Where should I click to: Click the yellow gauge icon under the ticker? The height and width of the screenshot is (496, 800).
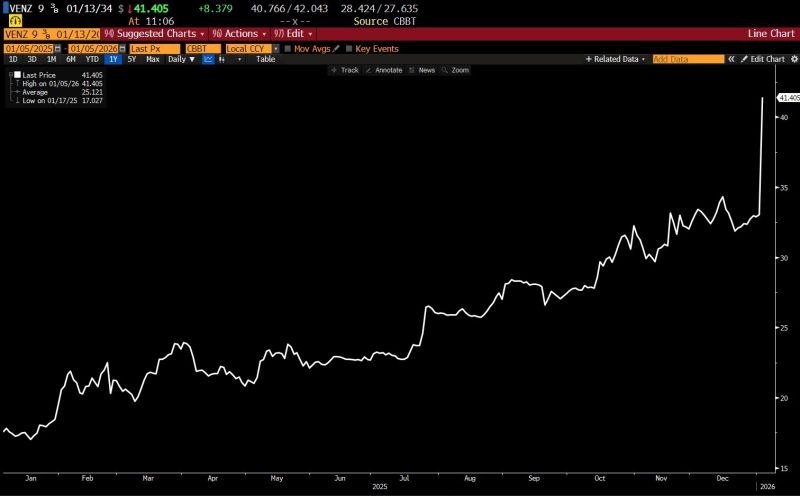pos(15,21)
